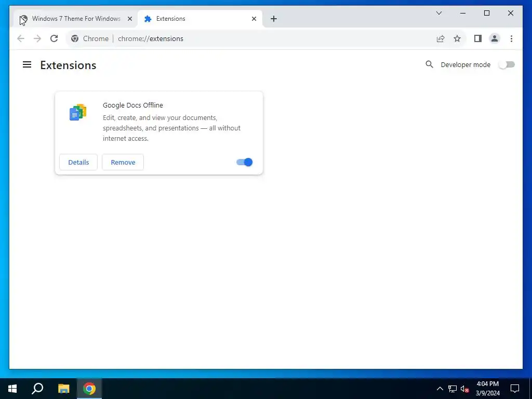Switch to the Windows 7 Theme tab

tap(76, 19)
